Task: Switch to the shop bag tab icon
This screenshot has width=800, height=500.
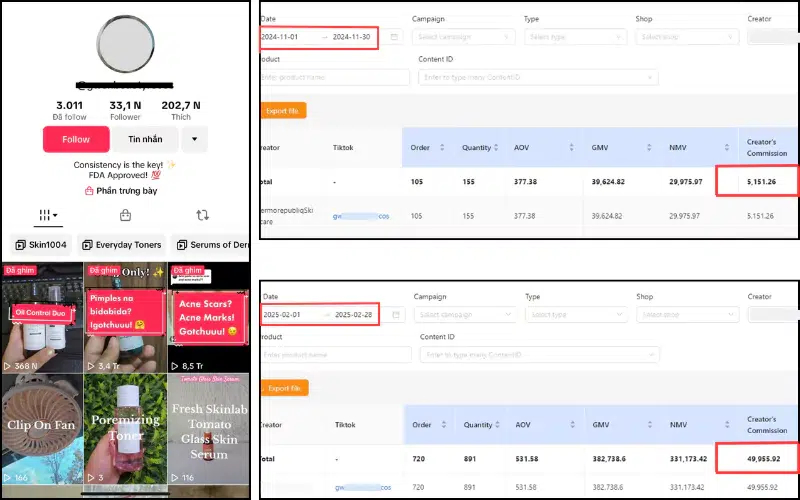Action: pos(126,215)
